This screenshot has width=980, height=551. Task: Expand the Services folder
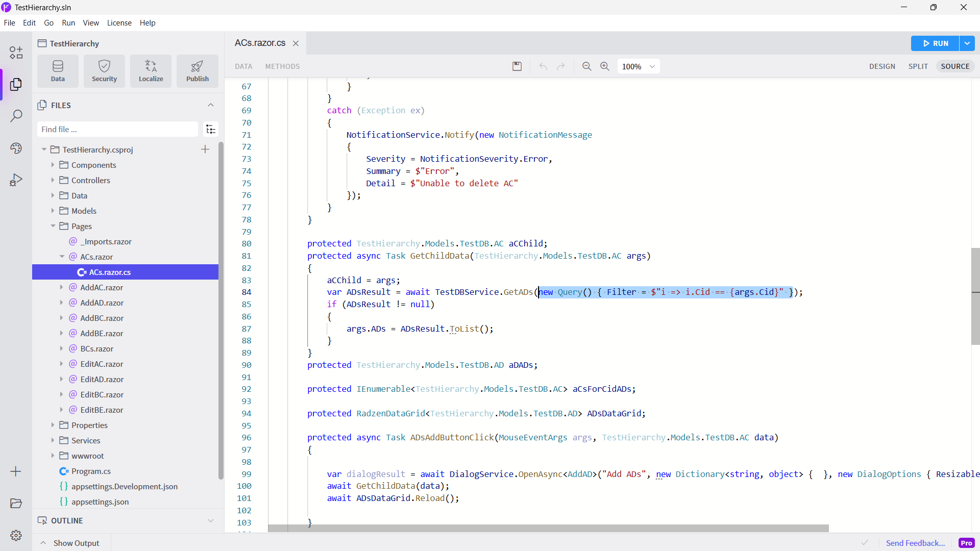(53, 440)
